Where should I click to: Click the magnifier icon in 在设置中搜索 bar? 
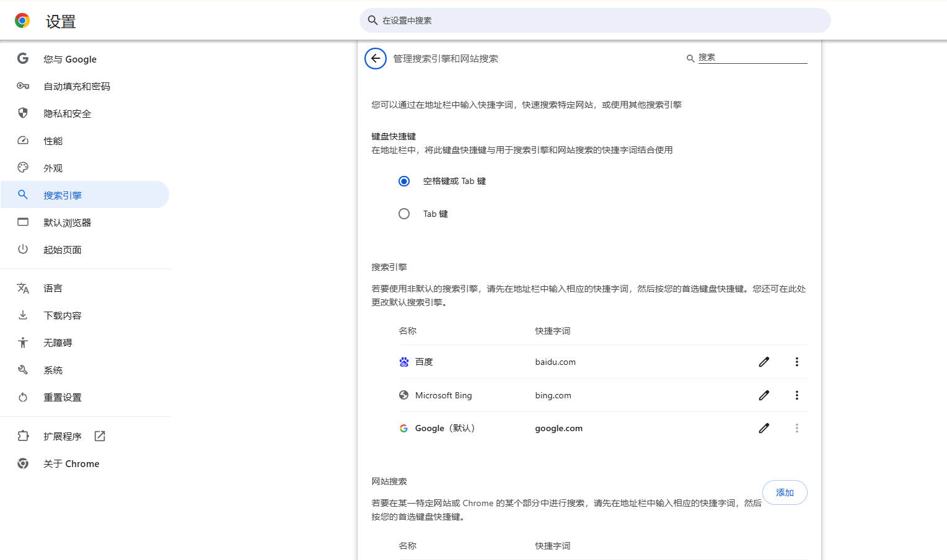(372, 20)
